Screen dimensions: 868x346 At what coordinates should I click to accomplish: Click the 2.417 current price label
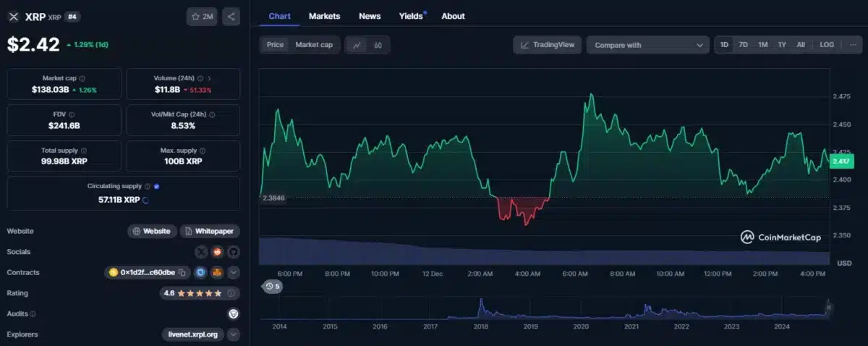pyautogui.click(x=843, y=161)
